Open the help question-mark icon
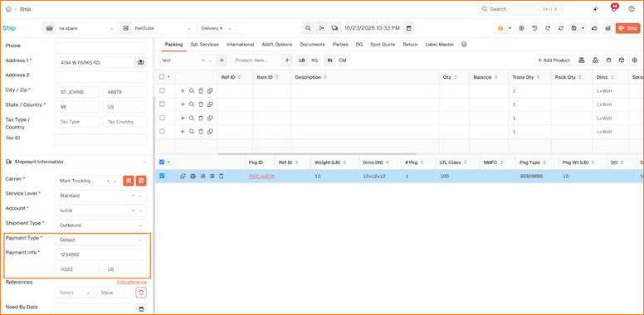 (632, 9)
